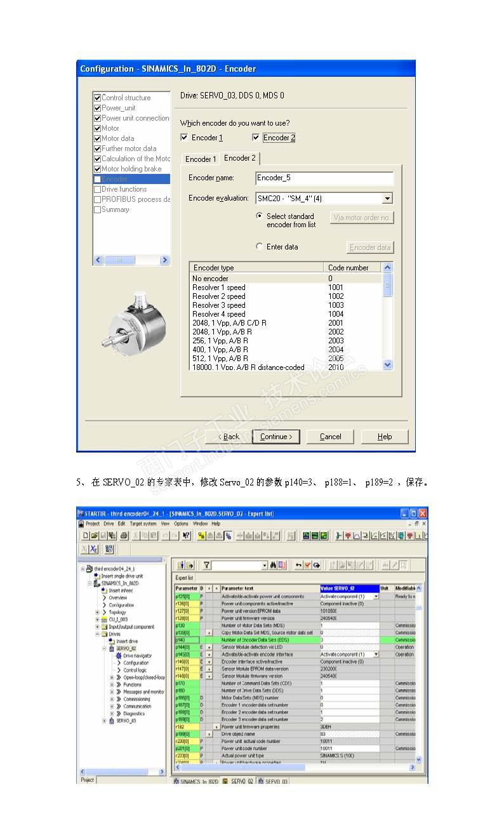Toggle the Summary step checkbox
Viewport: 504px width, 839px height.
98,209
